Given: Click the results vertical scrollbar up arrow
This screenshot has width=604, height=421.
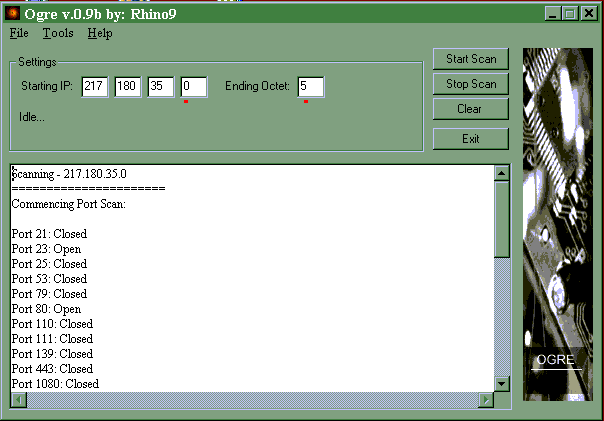Looking at the screenshot, I should click(x=502, y=173).
